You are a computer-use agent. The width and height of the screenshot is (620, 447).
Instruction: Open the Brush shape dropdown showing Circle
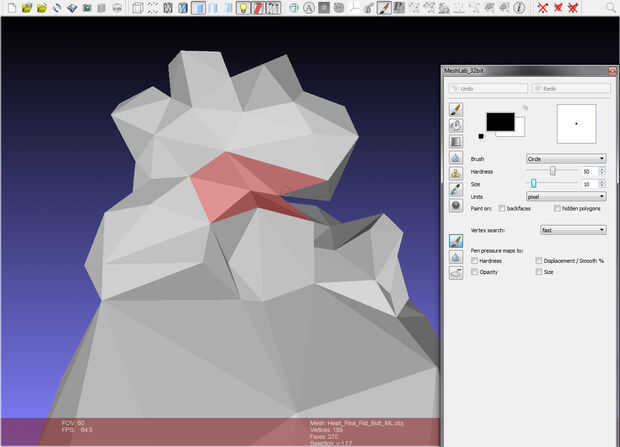(566, 159)
